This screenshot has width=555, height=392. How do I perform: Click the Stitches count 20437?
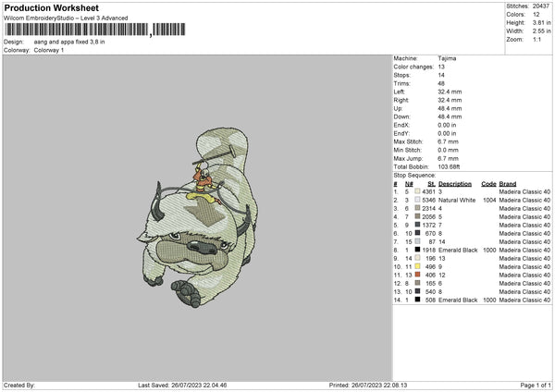click(x=539, y=6)
